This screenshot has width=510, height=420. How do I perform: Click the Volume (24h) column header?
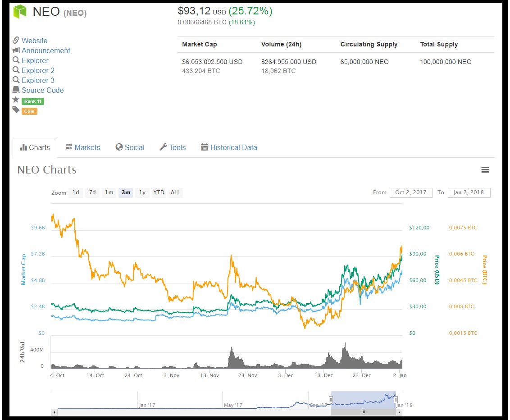(x=281, y=44)
